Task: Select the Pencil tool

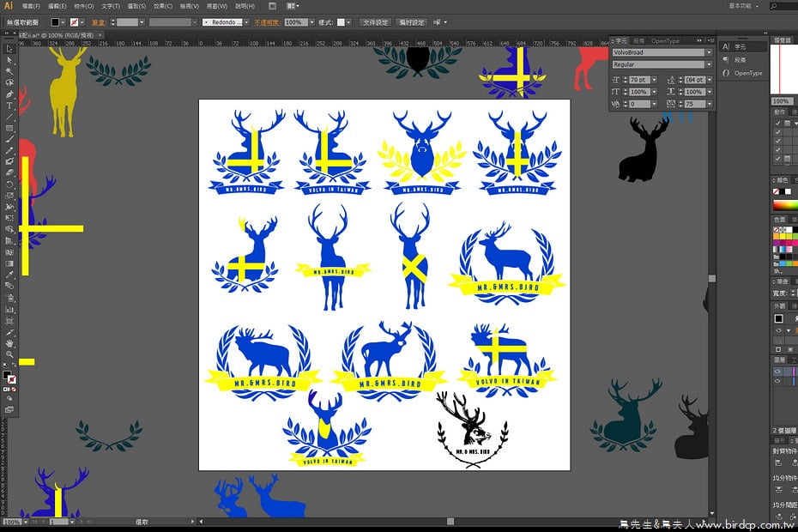Action: pos(9,150)
